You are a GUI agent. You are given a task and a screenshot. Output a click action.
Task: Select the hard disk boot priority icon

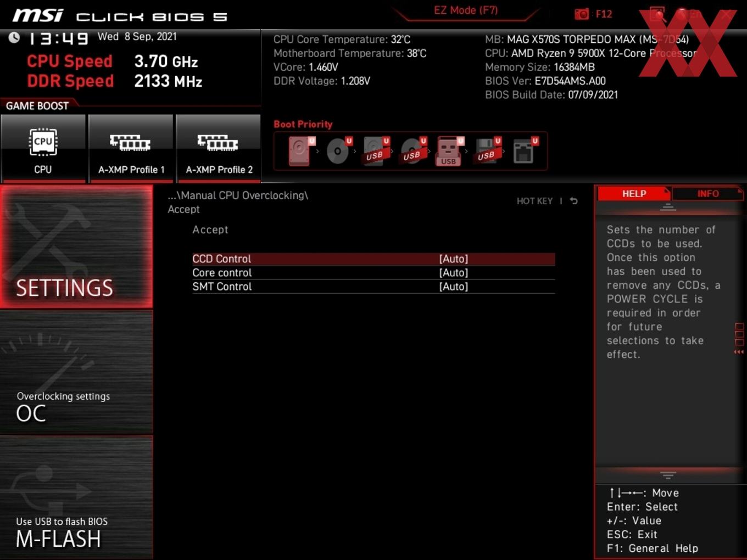point(300,151)
